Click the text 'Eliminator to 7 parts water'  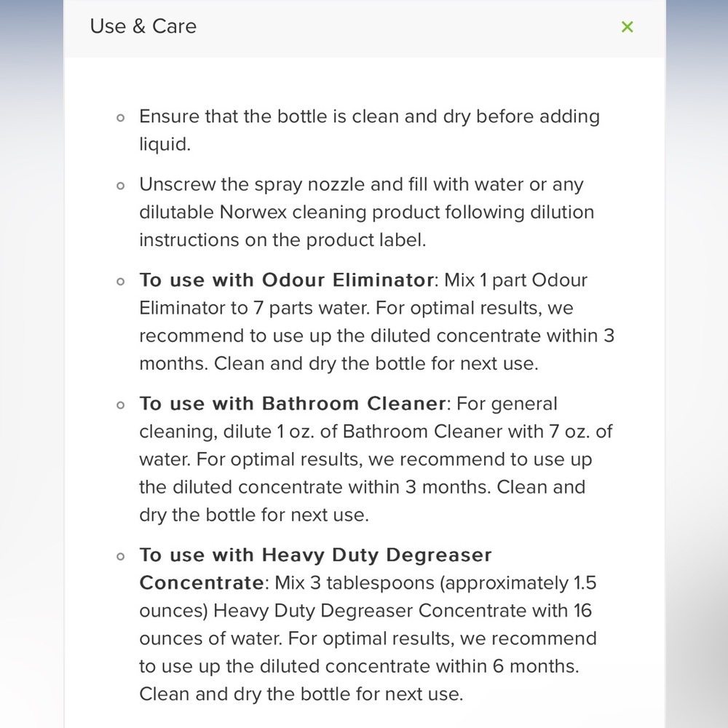pyautogui.click(x=254, y=308)
